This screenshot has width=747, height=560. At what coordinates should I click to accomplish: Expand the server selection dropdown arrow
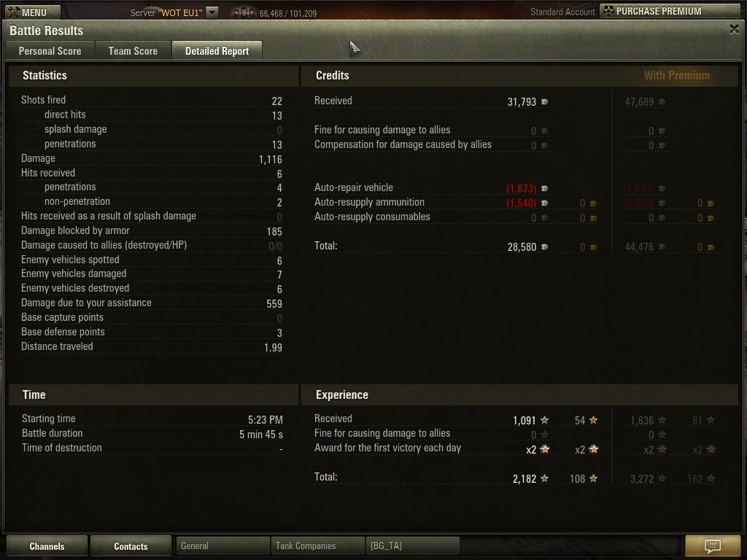[x=212, y=12]
